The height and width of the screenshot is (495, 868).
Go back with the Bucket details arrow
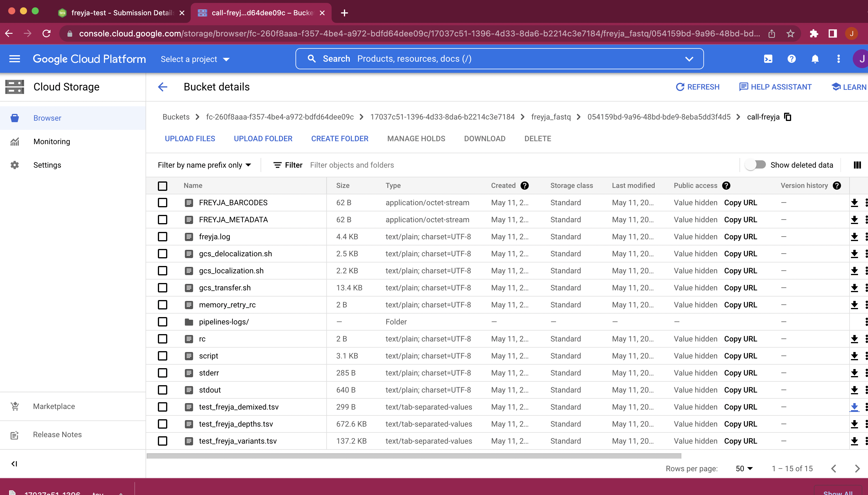pyautogui.click(x=163, y=87)
